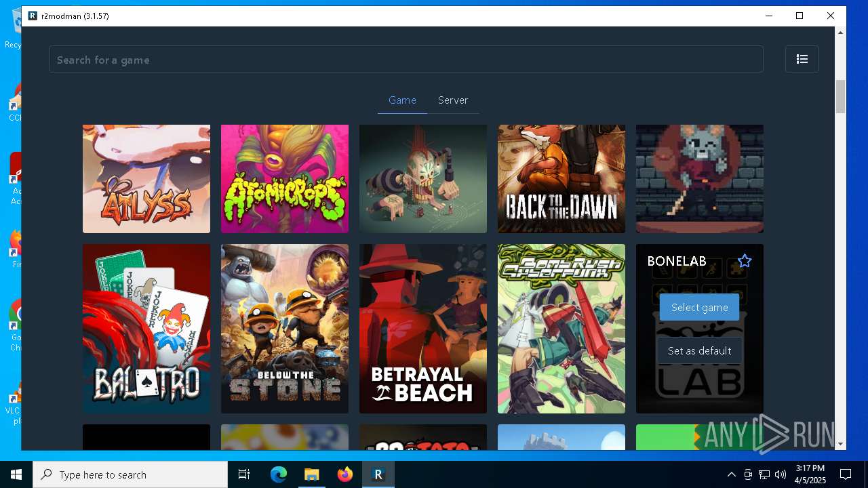The height and width of the screenshot is (488, 868).
Task: Click the r2modman title bar app icon
Action: coord(33,16)
